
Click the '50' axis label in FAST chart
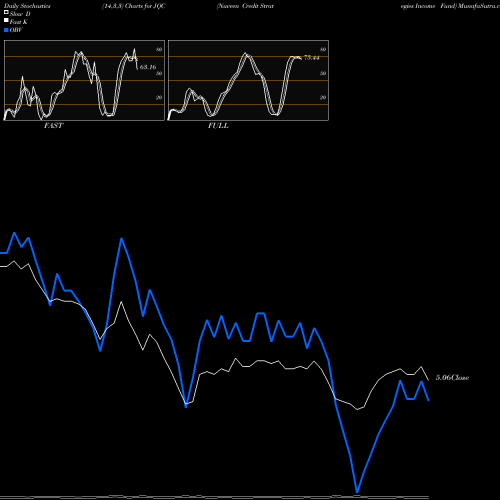(x=159, y=73)
